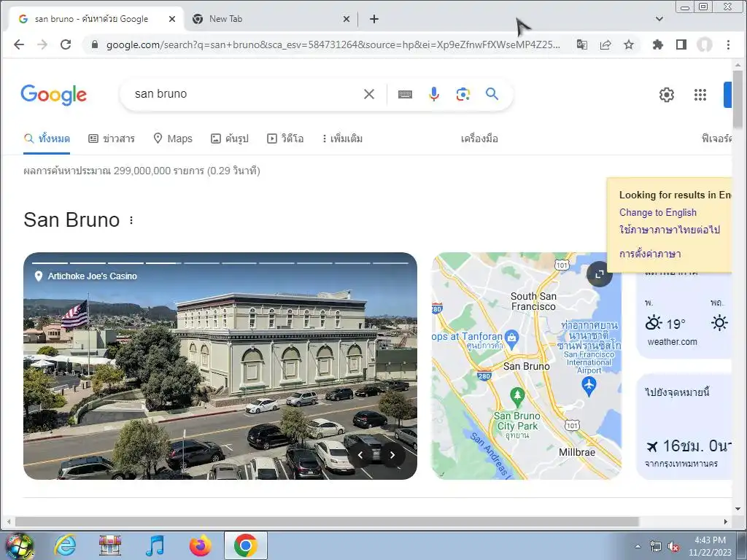
Task: Open the Chrome profile avatar
Action: [705, 44]
